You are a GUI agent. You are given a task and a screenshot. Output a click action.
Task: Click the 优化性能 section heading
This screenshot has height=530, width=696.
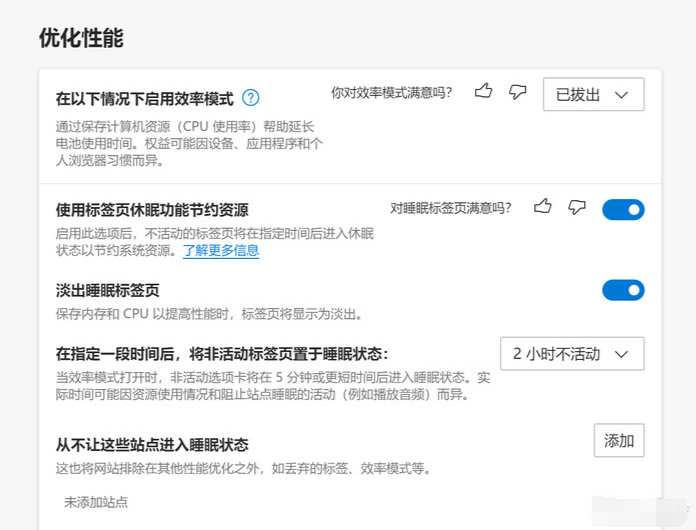click(x=80, y=38)
